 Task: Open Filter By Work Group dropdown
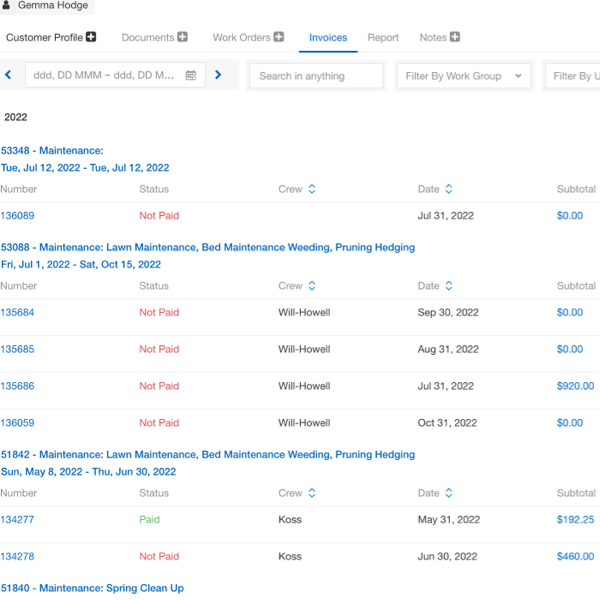(464, 76)
